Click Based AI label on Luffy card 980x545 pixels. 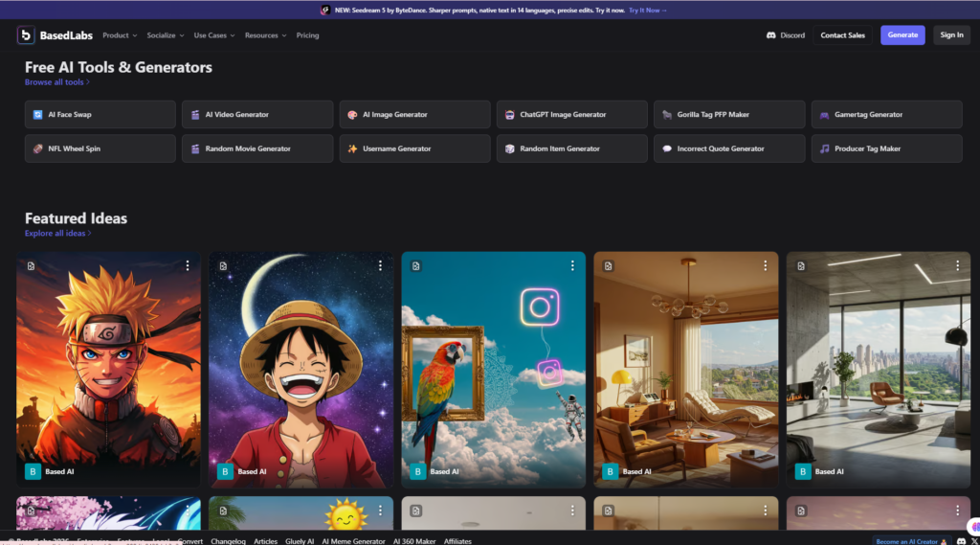tap(252, 472)
